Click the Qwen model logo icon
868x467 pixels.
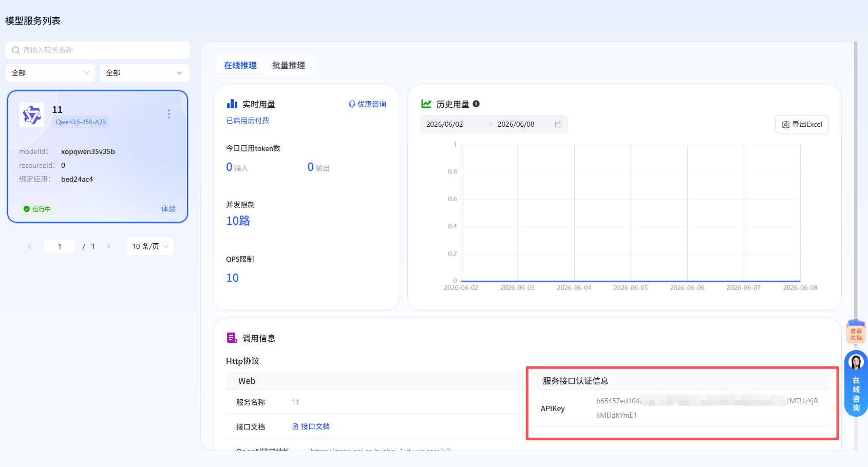pyautogui.click(x=32, y=114)
